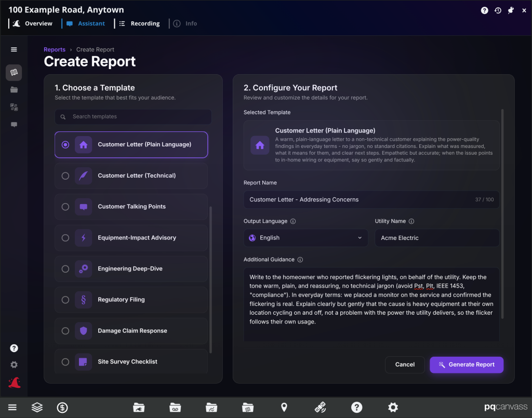Click the Search templates input field

133,117
